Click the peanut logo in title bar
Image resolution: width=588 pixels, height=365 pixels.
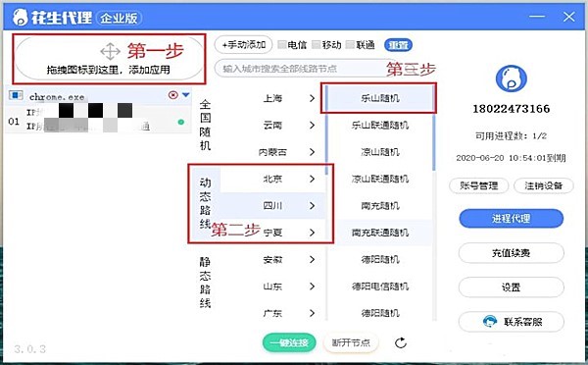point(21,18)
